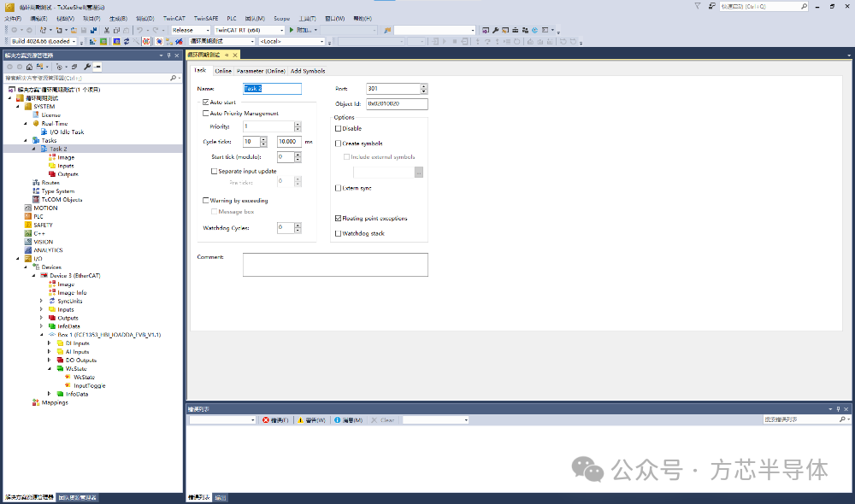Enable Watchdog stack checkbox
The image size is (855, 504).
point(338,233)
